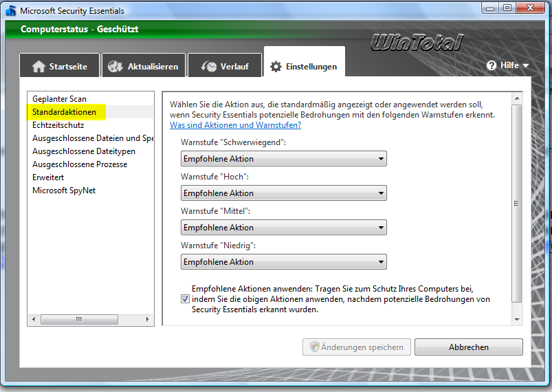
Task: Open Ausgeschlossene Dateien und Speicherorte settings
Action: click(x=91, y=138)
